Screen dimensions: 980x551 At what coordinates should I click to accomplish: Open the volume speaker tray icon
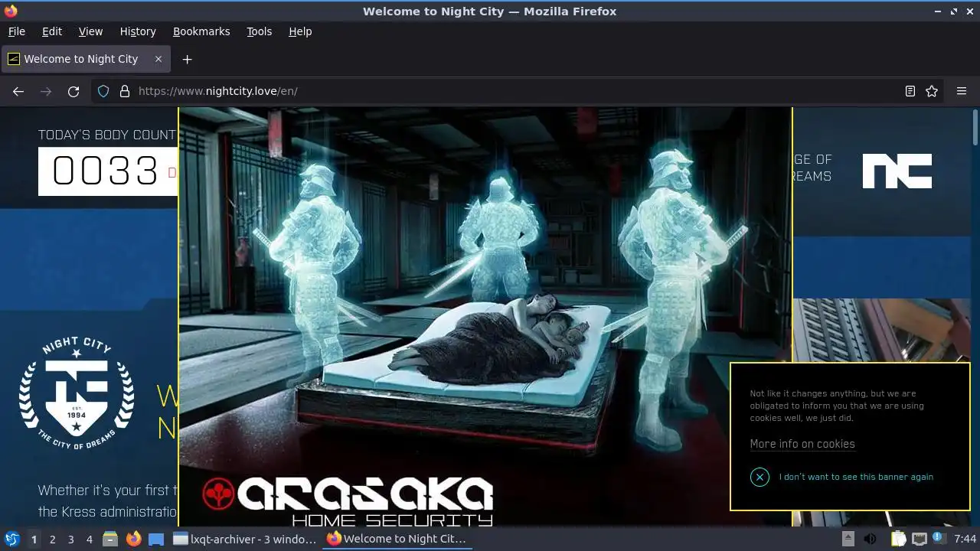click(870, 539)
